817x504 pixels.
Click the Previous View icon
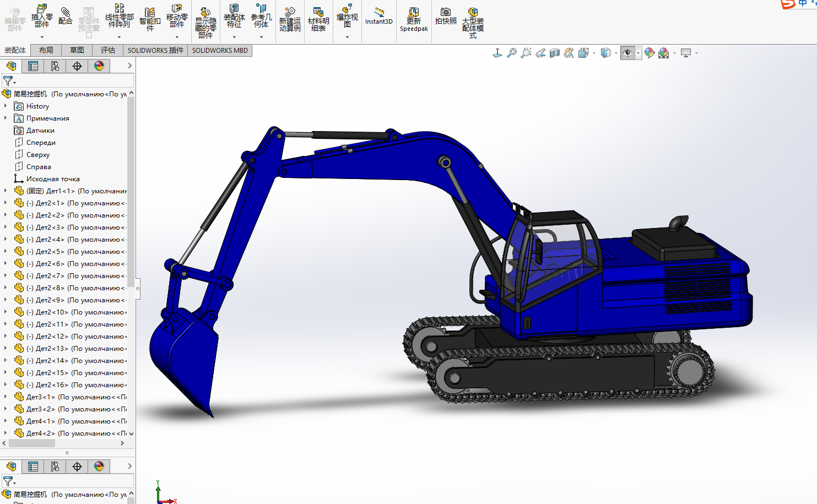click(x=540, y=53)
